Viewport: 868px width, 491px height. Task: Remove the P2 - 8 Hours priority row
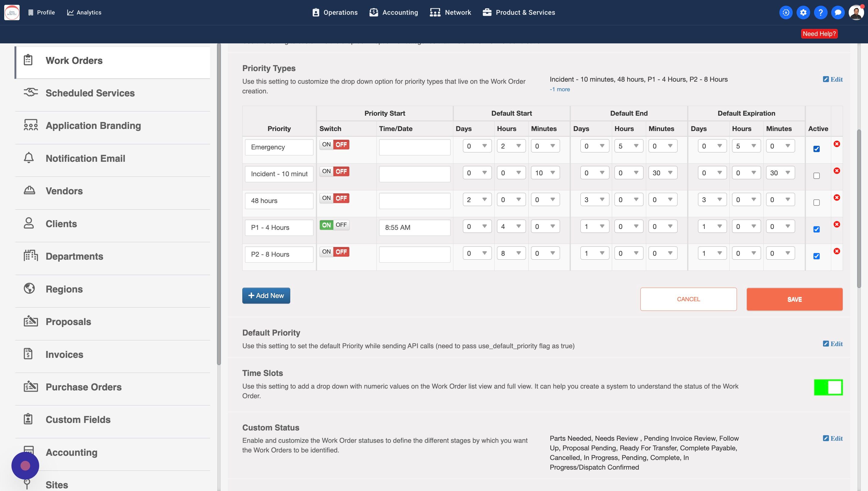pos(837,251)
